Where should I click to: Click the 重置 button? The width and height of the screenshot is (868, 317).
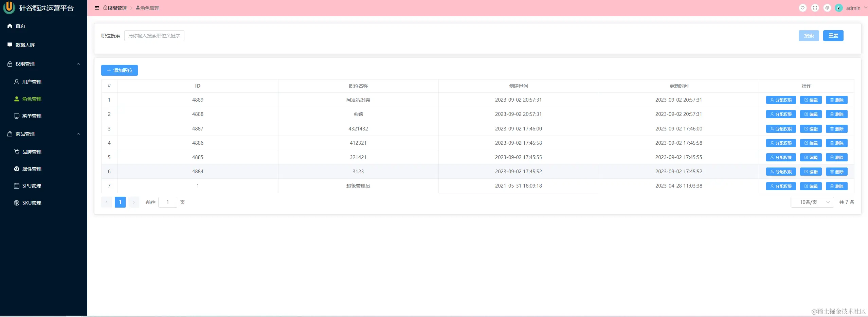click(833, 36)
